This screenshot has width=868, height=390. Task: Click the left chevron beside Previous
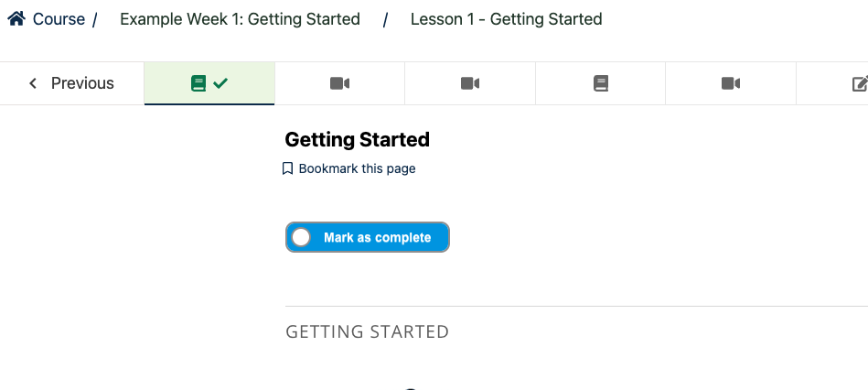(33, 83)
